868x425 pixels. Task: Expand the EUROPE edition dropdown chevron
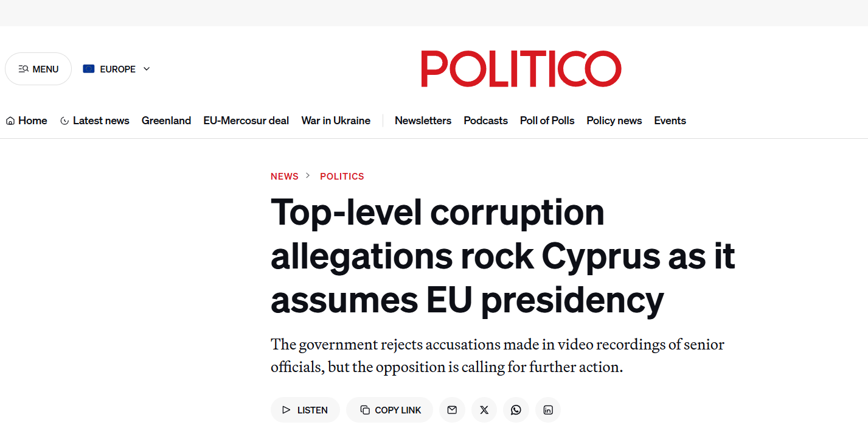click(147, 69)
